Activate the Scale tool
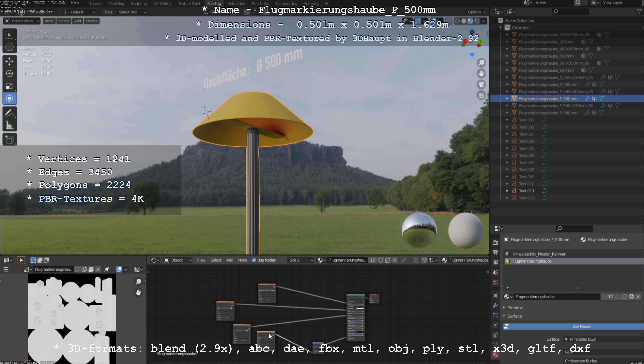 coord(9,86)
